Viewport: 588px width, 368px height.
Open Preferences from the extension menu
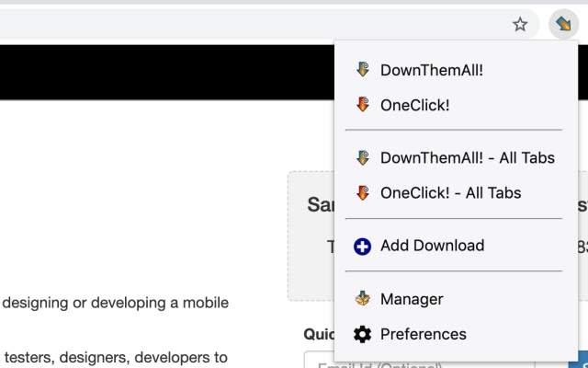coord(423,334)
